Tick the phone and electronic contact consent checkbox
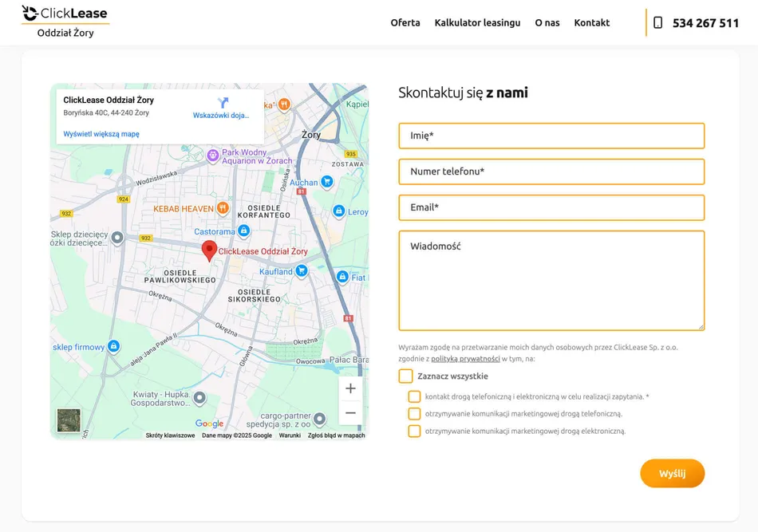 pos(414,396)
